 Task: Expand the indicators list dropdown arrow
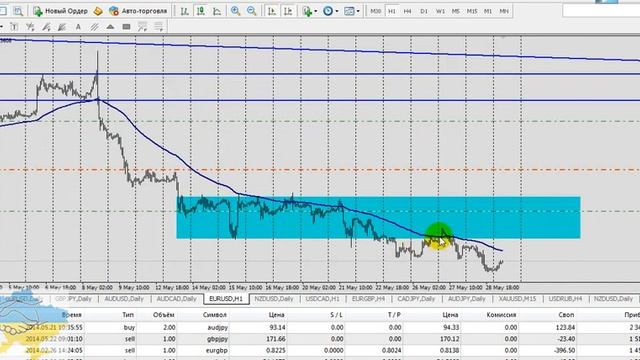click(316, 11)
